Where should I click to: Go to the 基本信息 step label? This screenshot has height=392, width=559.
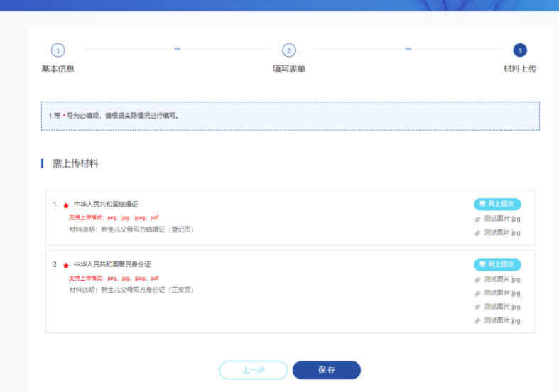pos(58,69)
